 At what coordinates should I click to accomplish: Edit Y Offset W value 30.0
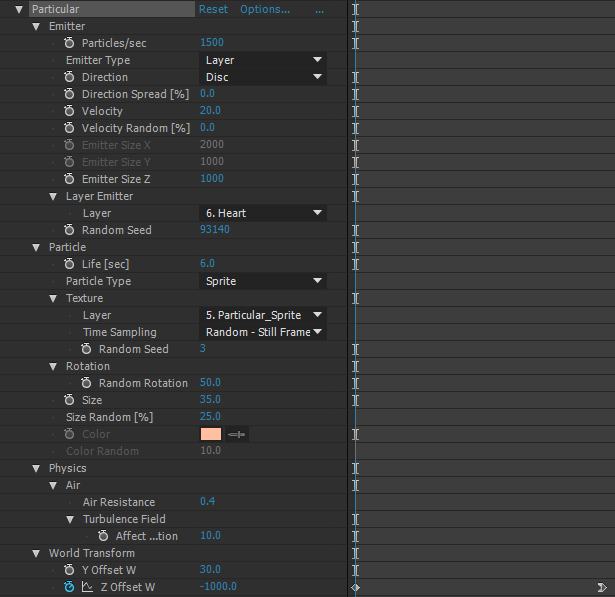210,569
